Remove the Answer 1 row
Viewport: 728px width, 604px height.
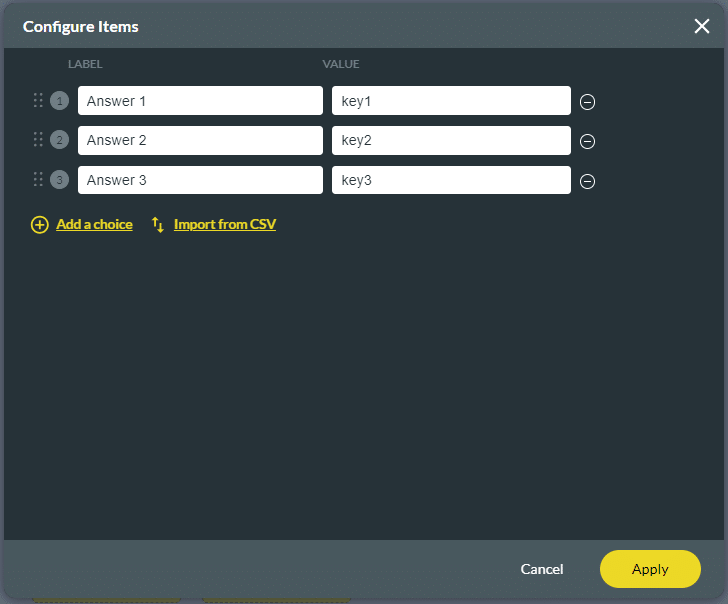click(588, 101)
